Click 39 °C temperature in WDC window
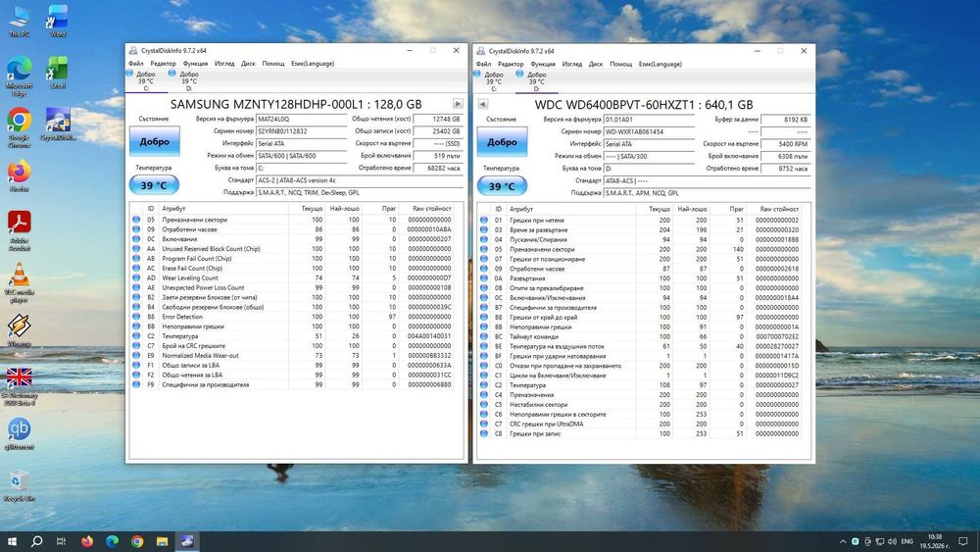The image size is (980, 552). [x=502, y=185]
